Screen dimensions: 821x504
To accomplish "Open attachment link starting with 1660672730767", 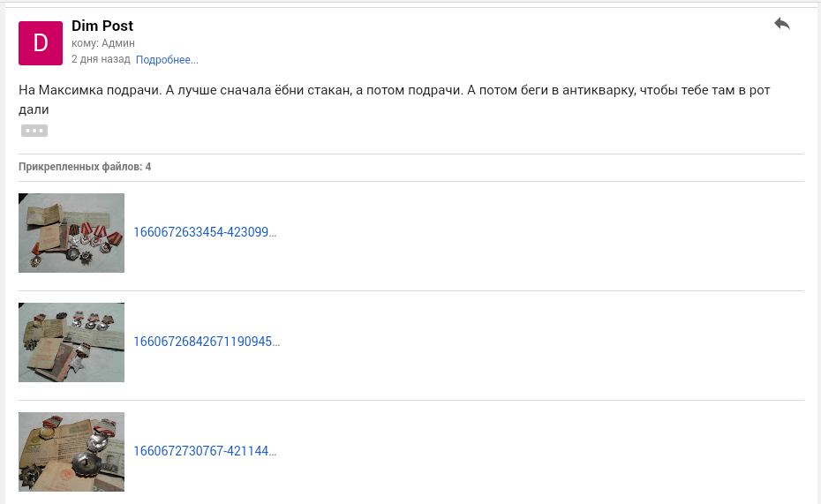I will click(205, 451).
